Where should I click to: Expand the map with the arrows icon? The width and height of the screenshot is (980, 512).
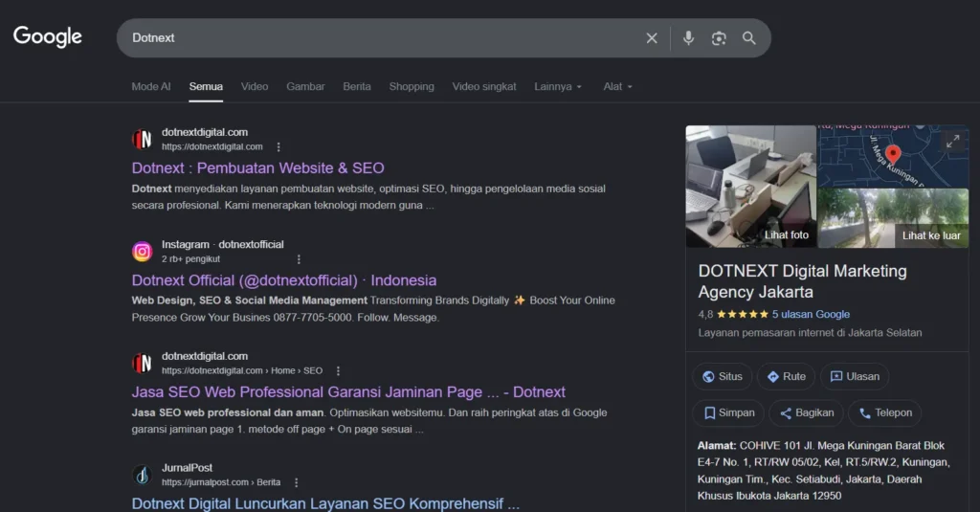(x=952, y=142)
